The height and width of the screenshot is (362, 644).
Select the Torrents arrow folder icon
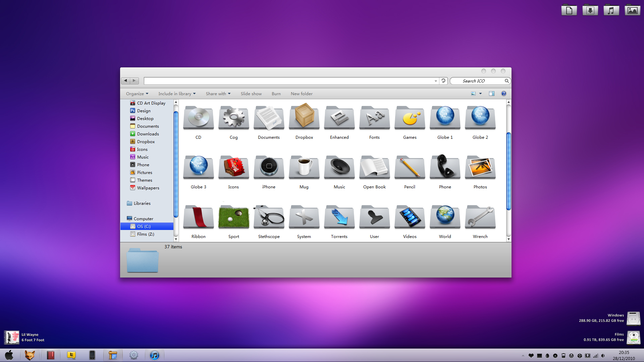(339, 217)
